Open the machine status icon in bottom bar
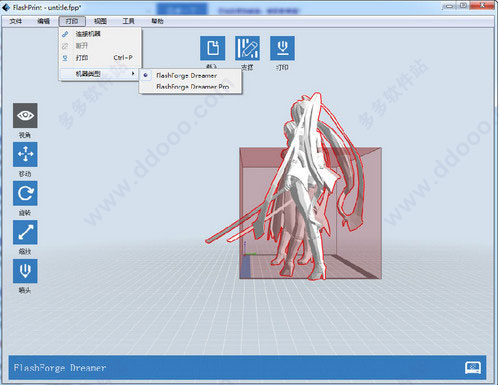499x385 pixels. (473, 368)
